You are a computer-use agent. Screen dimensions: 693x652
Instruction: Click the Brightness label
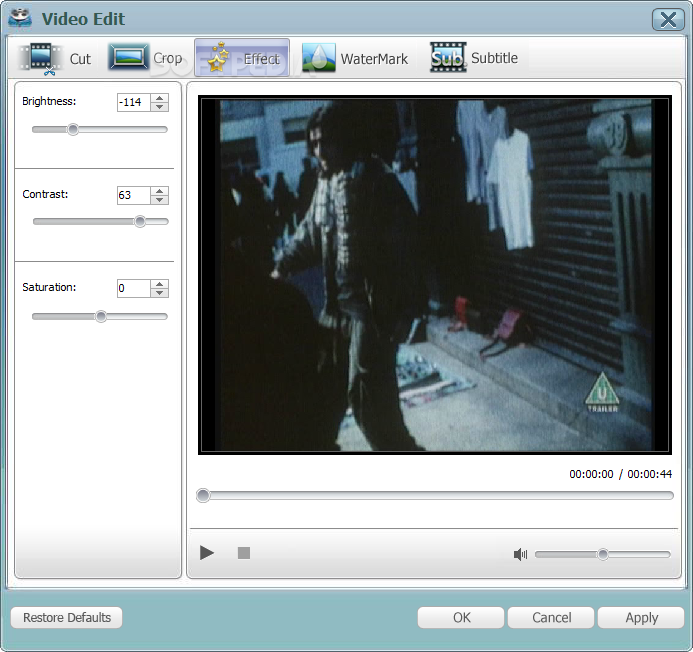[49, 101]
